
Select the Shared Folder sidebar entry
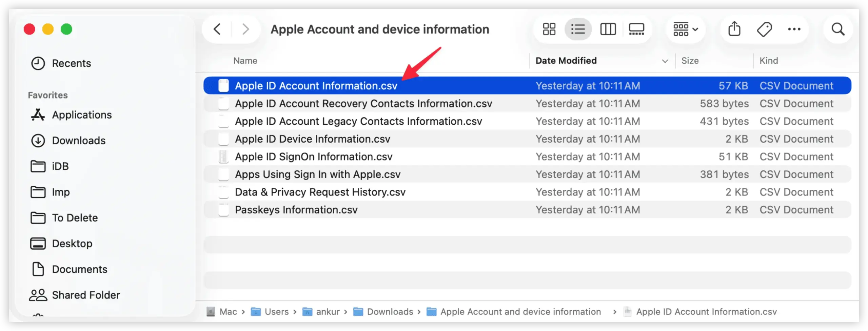[86, 295]
